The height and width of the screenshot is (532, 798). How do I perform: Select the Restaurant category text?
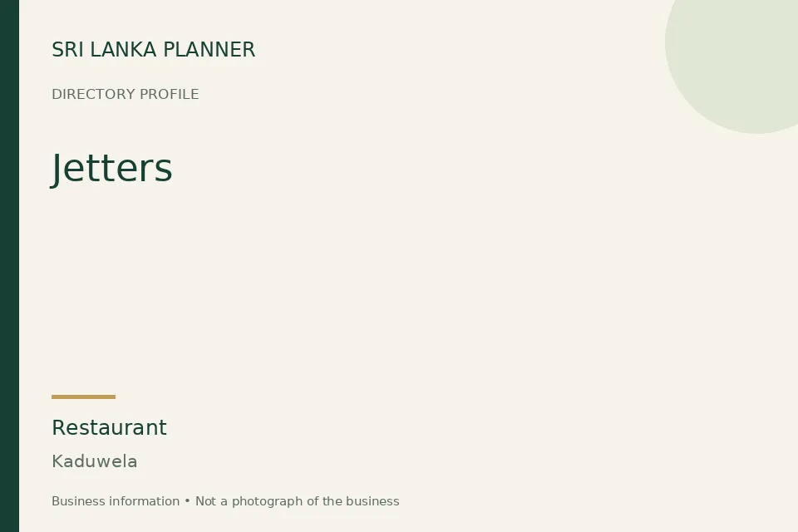pos(109,427)
